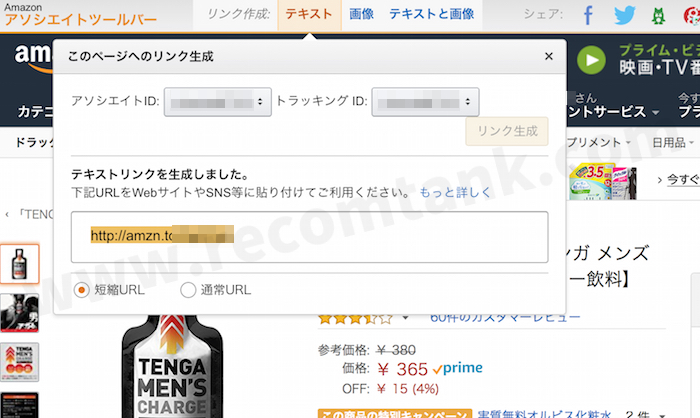Click the リンク生成 button

[507, 131]
